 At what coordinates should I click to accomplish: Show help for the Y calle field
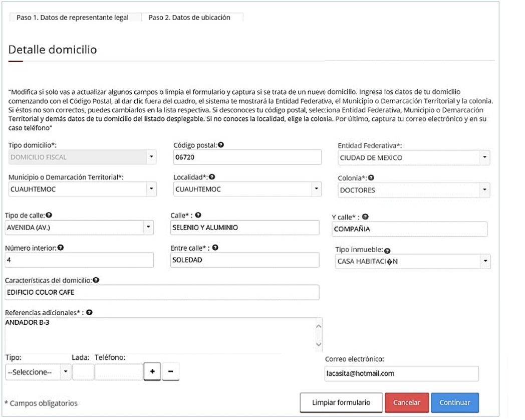point(365,217)
